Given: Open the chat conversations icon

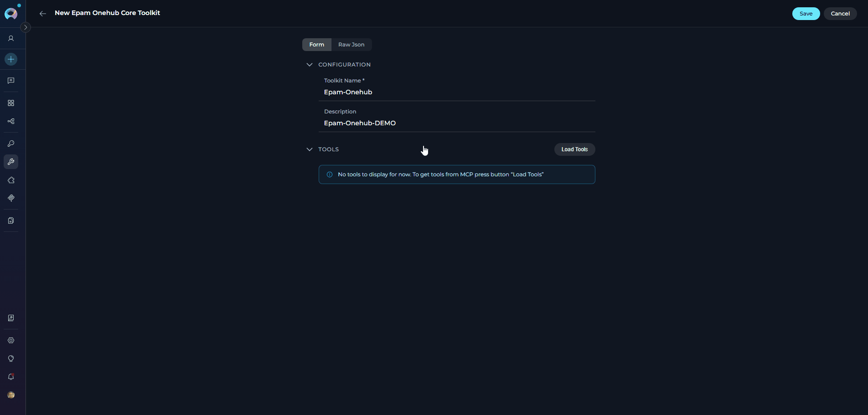Looking at the screenshot, I should 11,81.
